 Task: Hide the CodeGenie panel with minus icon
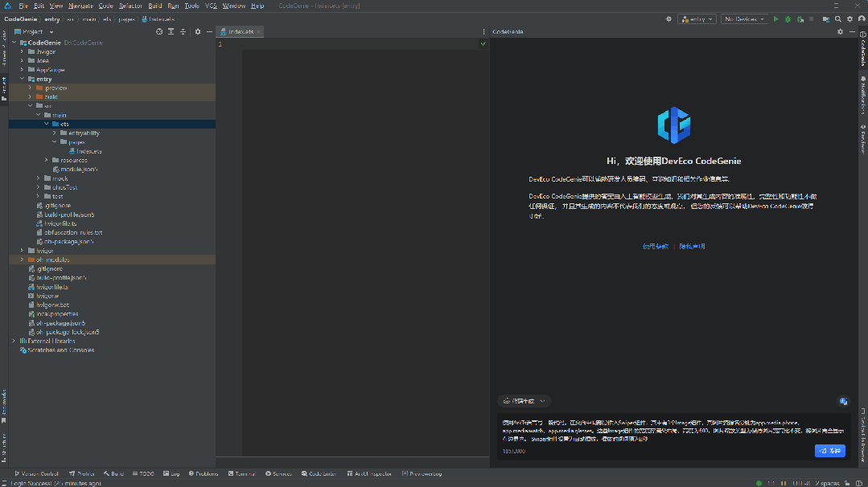click(853, 31)
